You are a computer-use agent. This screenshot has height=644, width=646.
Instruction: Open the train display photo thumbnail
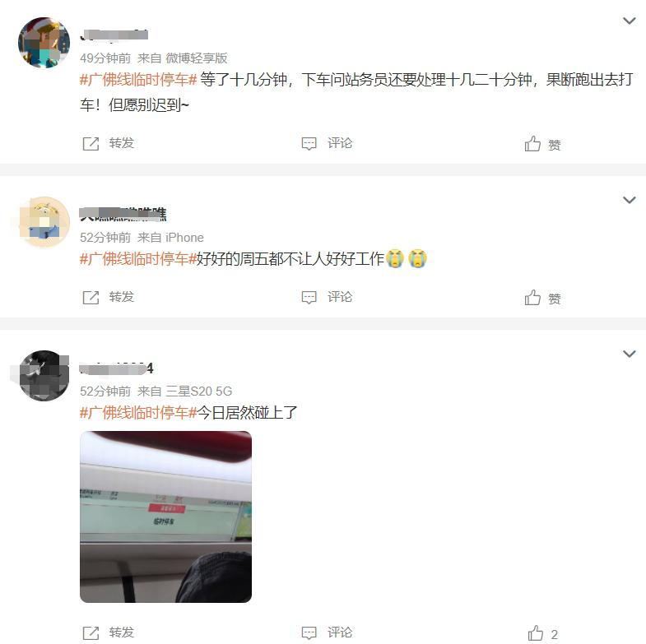pos(165,517)
